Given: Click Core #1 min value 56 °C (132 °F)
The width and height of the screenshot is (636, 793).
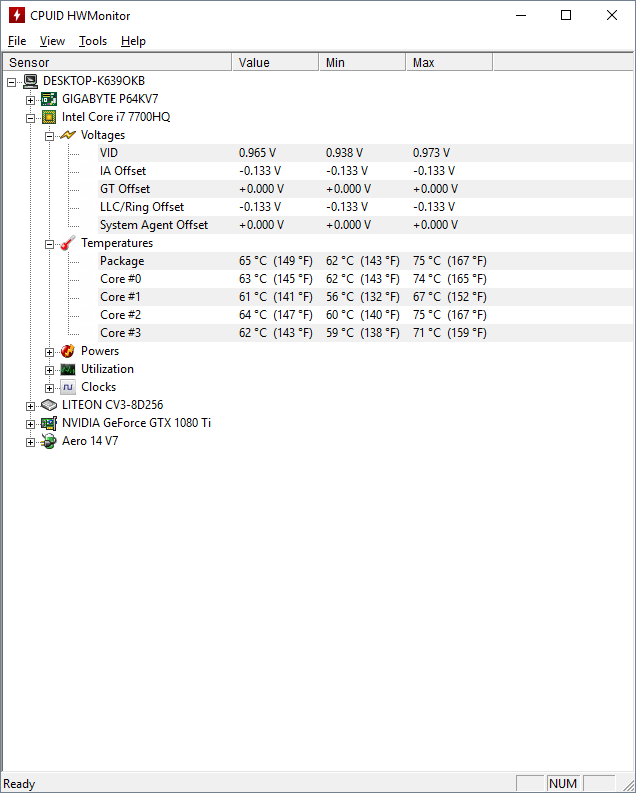Looking at the screenshot, I should [362, 297].
